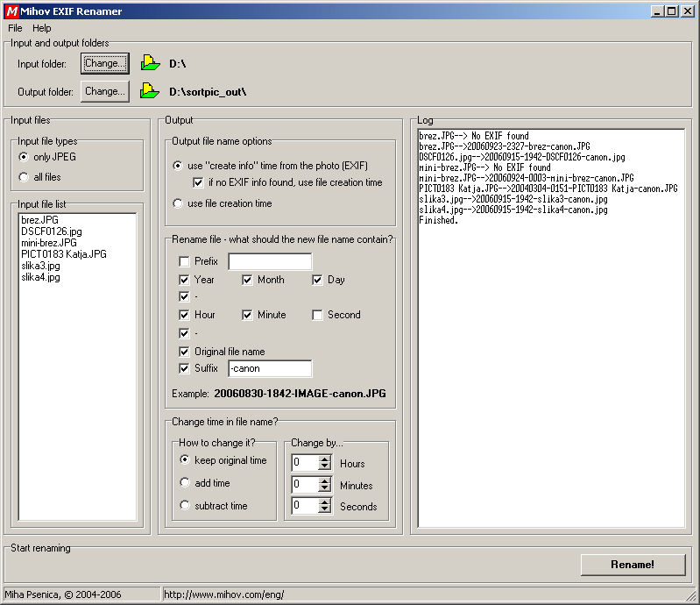Viewport: 700px width, 605px height.
Task: Click Change button for Input folder
Action: click(105, 63)
